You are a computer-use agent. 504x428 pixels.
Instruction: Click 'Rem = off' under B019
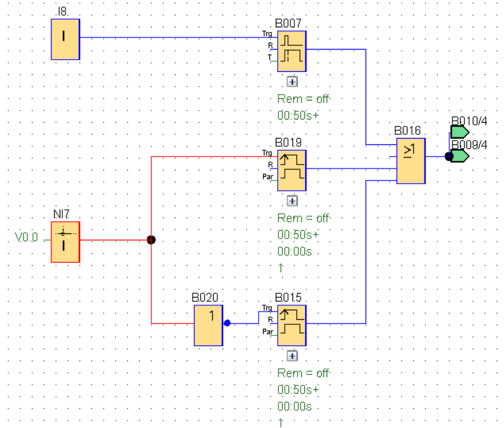(x=303, y=218)
